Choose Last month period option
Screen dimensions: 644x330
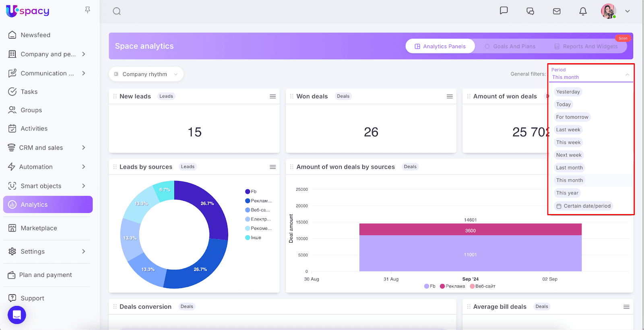[x=569, y=168]
